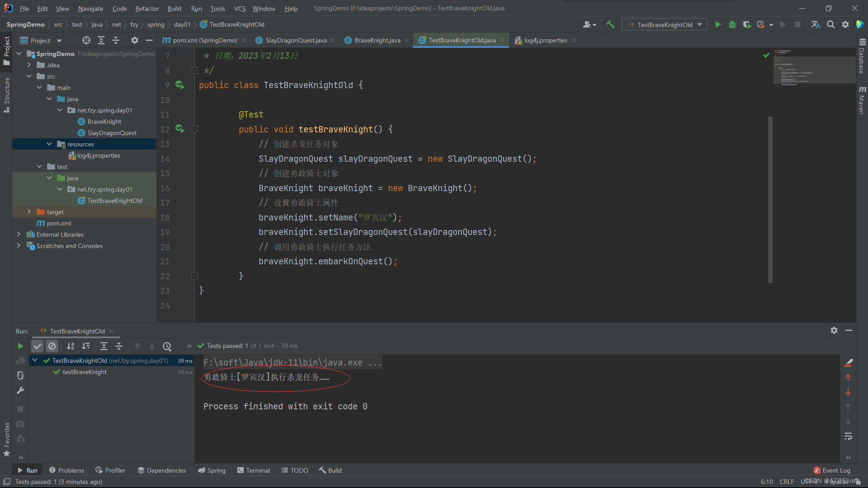Sort test results alphabetically
This screenshot has height=488, width=868.
pos(71,346)
